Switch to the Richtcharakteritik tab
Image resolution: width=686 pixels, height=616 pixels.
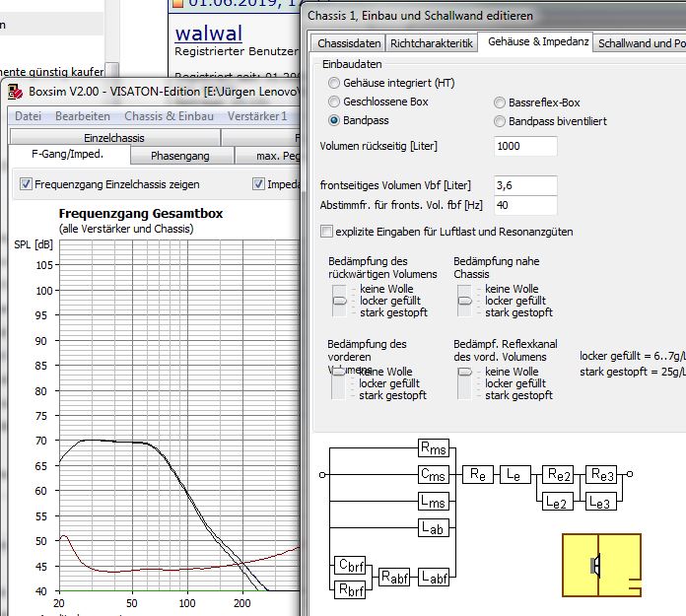coord(432,43)
